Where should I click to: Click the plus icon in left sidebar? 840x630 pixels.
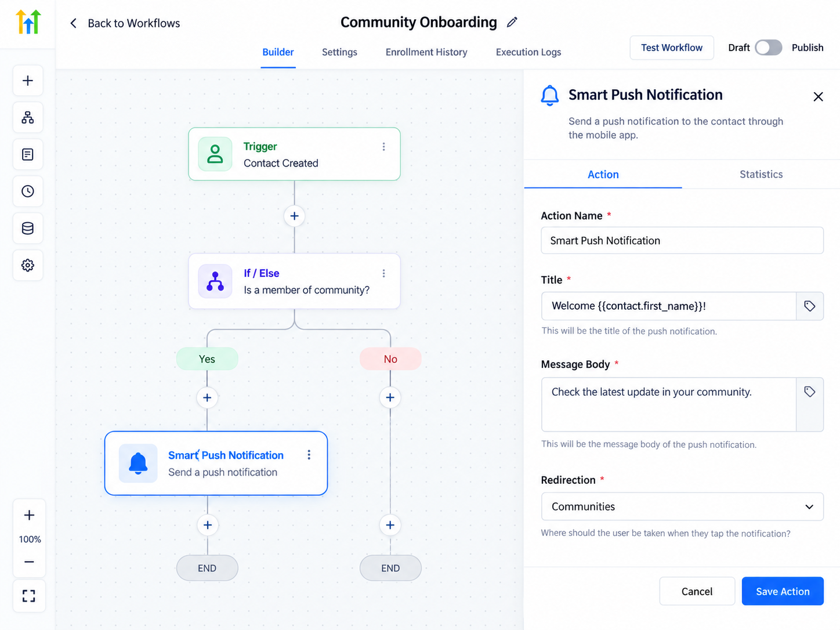(28, 81)
